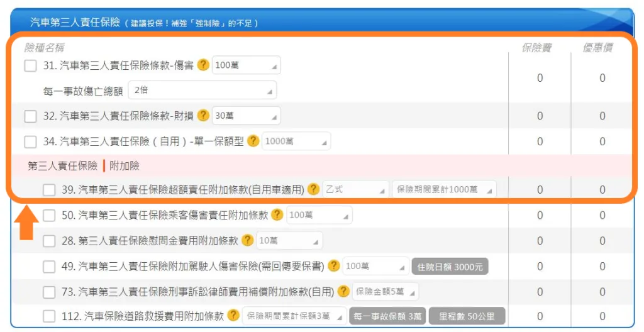The width and height of the screenshot is (644, 332).
Task: Click the 險種名稱 column heading
Action: [45, 48]
